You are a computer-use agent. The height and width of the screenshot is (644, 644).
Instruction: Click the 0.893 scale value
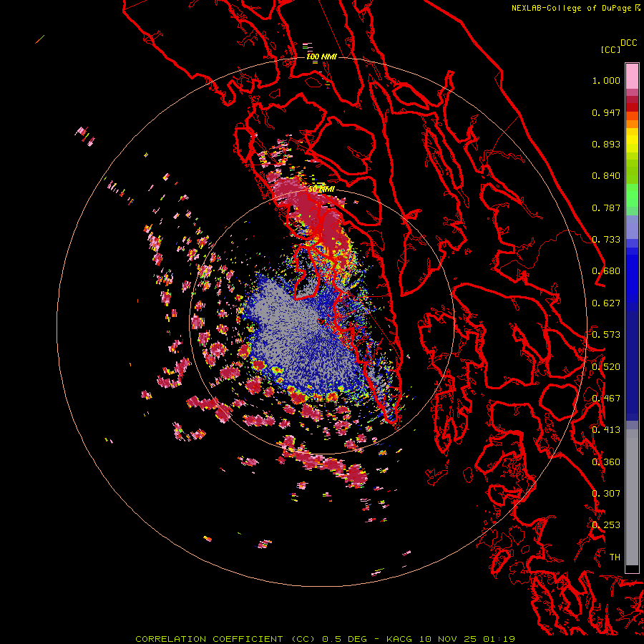tap(606, 144)
